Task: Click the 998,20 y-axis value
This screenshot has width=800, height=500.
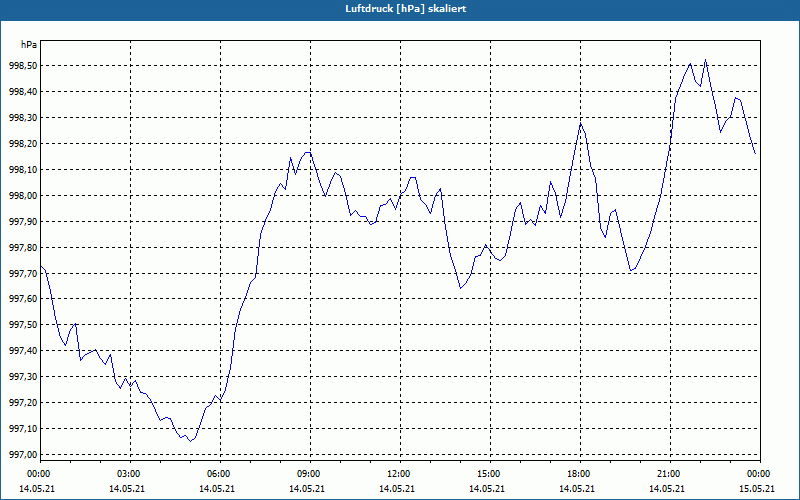Action: [x=24, y=144]
